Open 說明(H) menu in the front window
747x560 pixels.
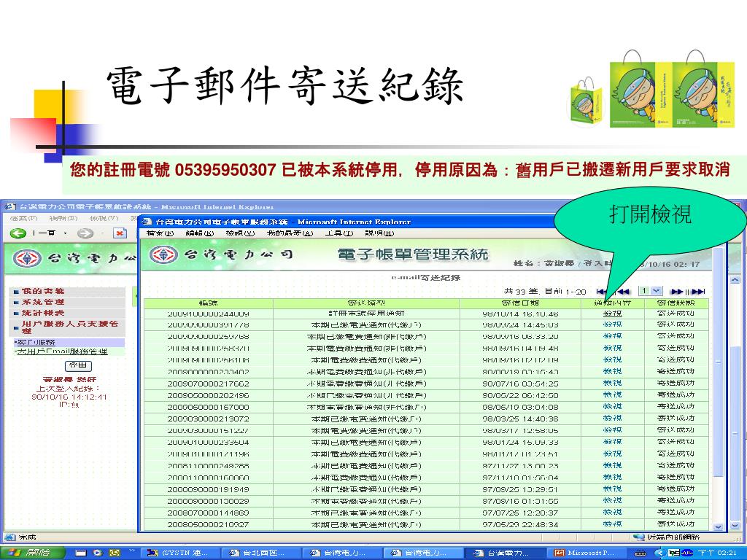(x=379, y=233)
